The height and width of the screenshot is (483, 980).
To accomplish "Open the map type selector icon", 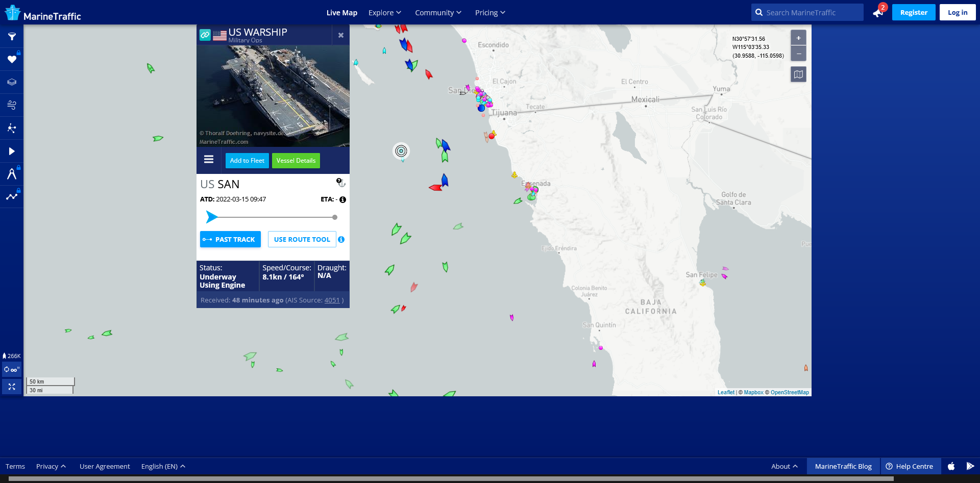I will [798, 74].
